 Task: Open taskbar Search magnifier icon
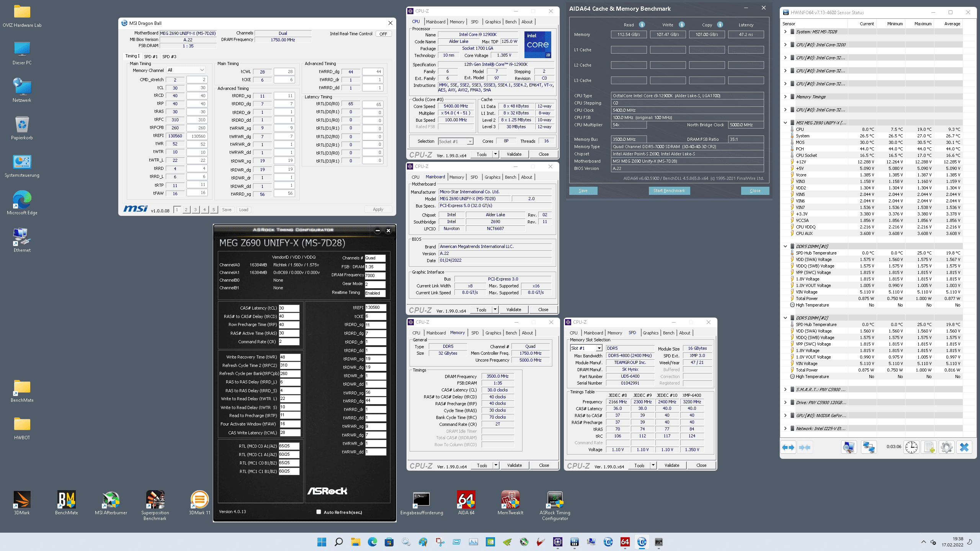click(338, 542)
